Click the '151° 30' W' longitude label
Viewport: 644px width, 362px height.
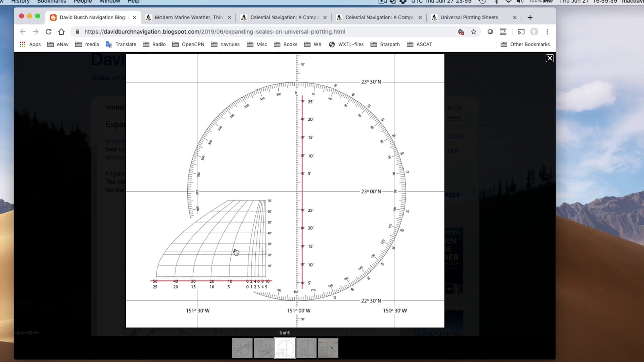pyautogui.click(x=198, y=311)
